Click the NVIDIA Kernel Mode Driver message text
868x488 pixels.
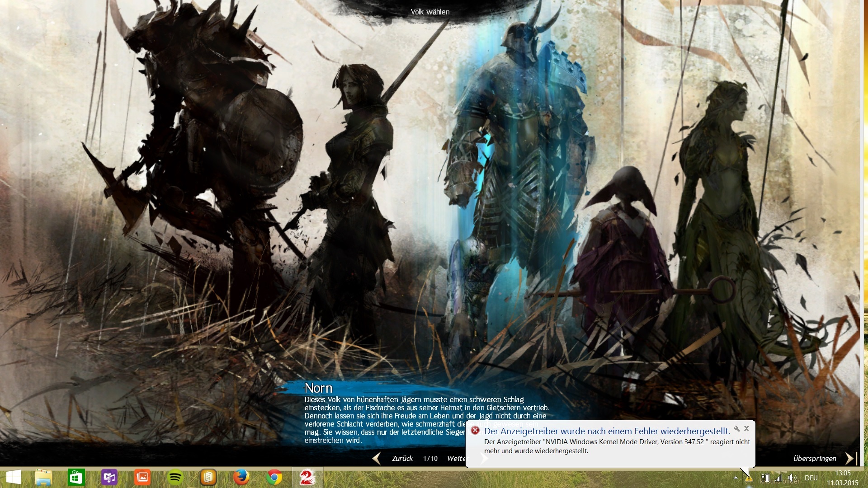pos(617,446)
